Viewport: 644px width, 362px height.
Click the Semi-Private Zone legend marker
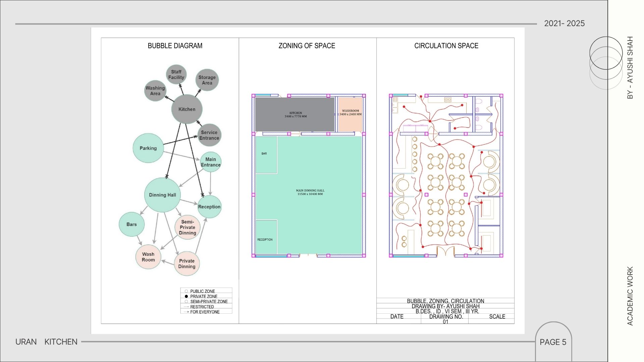click(186, 301)
